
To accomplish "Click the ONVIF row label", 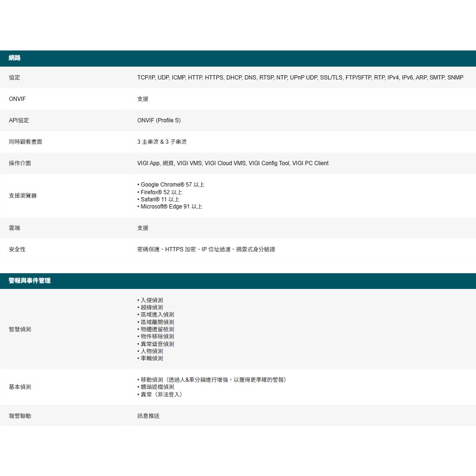I will pos(17,99).
